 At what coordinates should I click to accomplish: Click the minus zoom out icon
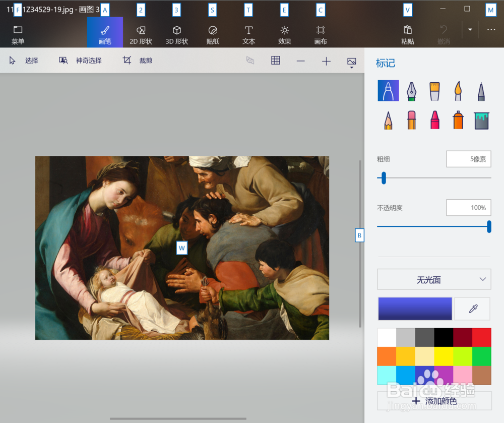click(300, 61)
